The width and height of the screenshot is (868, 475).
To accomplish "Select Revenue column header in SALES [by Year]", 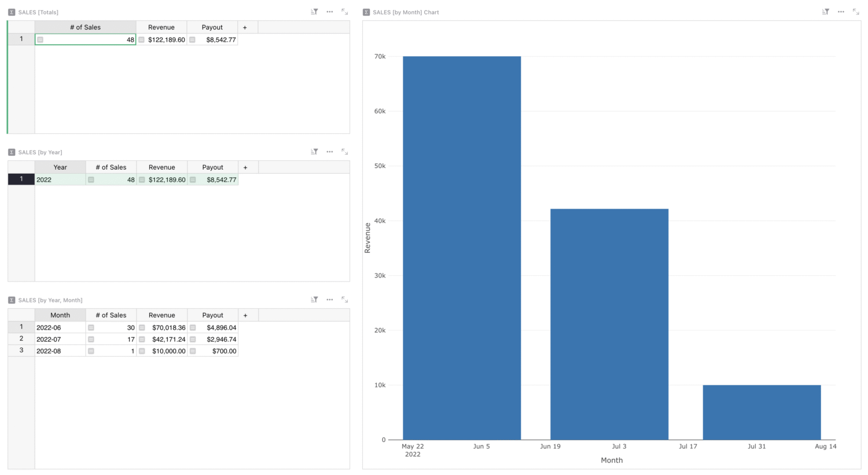I will click(x=162, y=167).
